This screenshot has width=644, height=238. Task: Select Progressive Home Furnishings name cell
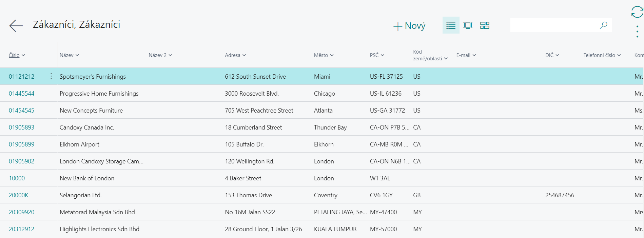pos(99,94)
